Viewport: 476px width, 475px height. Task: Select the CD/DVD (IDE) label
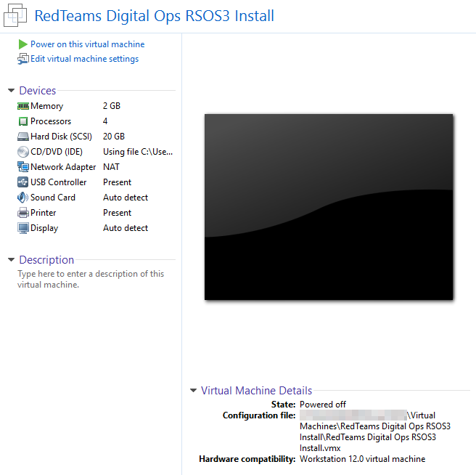[x=57, y=152]
